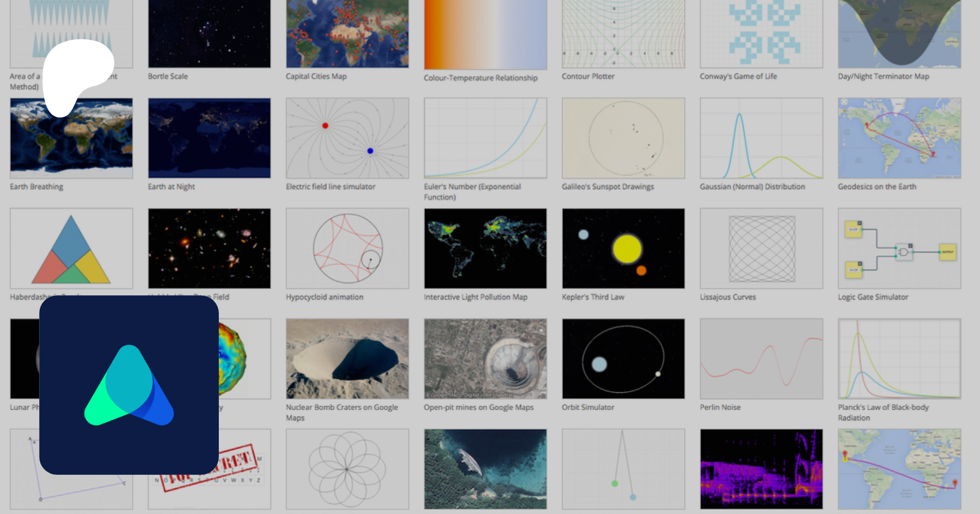The height and width of the screenshot is (514, 980).
Task: Click the Orbit Simulator thumbnail
Action: [623, 358]
